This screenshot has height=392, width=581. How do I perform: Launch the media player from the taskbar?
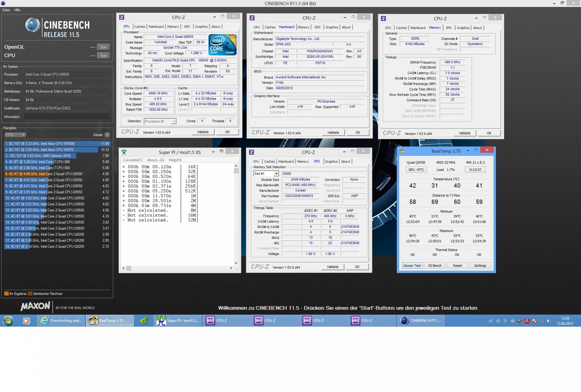26,321
